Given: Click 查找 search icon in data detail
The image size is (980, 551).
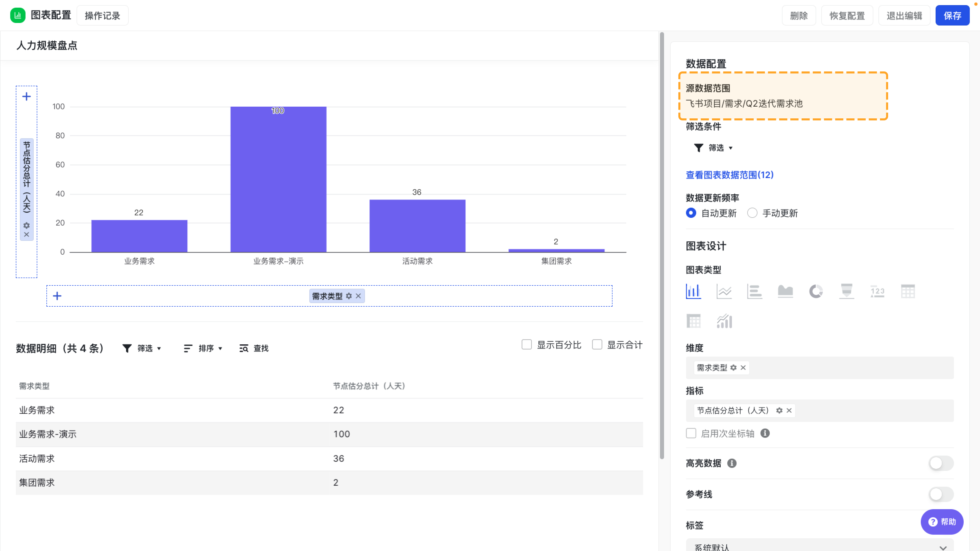Looking at the screenshot, I should coord(243,348).
